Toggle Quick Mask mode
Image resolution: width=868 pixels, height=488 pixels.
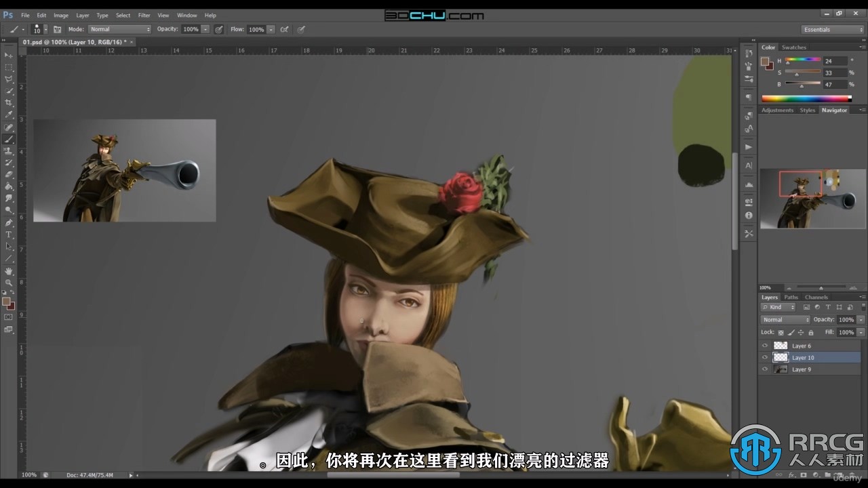tap(9, 317)
